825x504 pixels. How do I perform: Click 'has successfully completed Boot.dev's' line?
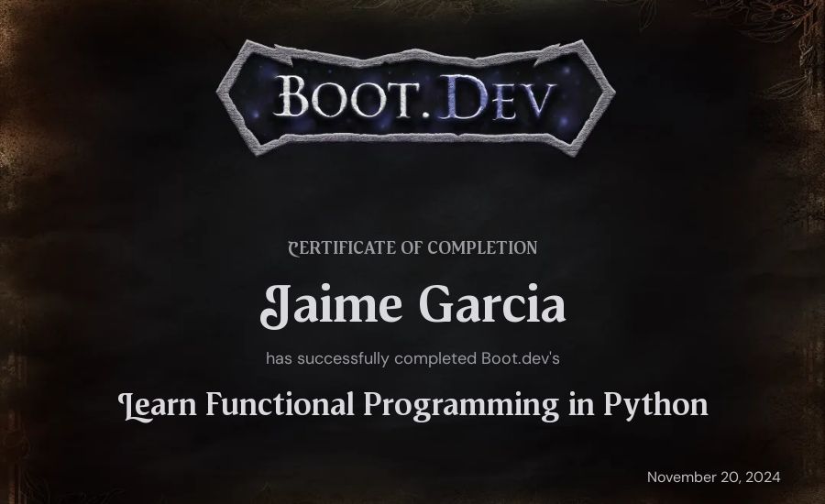click(x=412, y=359)
